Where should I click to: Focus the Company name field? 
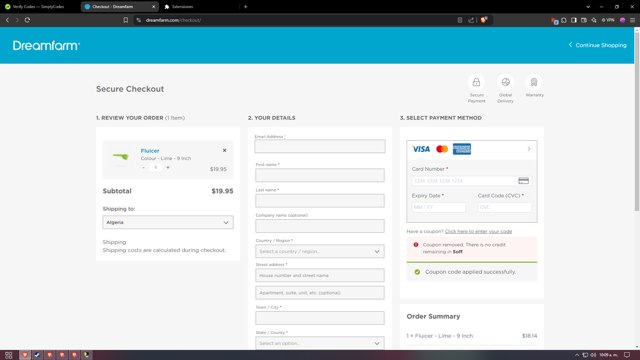pos(320,226)
